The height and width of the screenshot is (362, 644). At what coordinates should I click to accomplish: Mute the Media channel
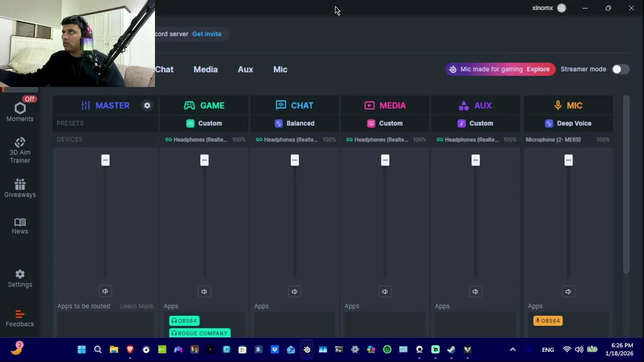coord(385,292)
